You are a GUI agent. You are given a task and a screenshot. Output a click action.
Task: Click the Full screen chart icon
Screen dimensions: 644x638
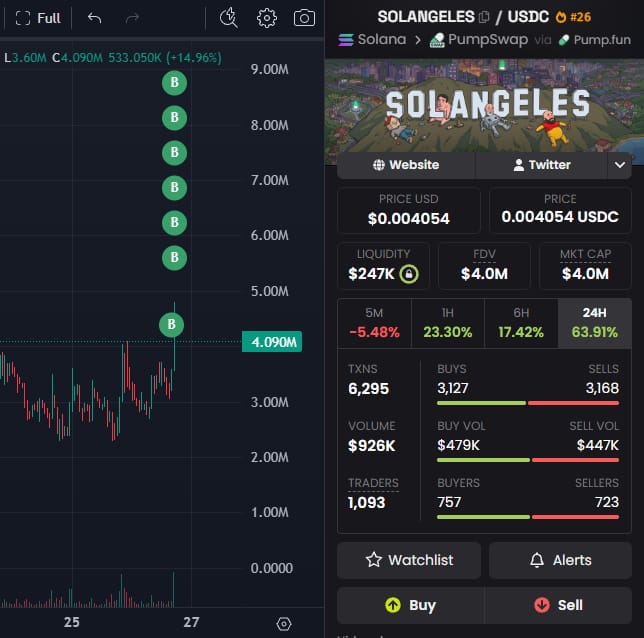click(23, 18)
